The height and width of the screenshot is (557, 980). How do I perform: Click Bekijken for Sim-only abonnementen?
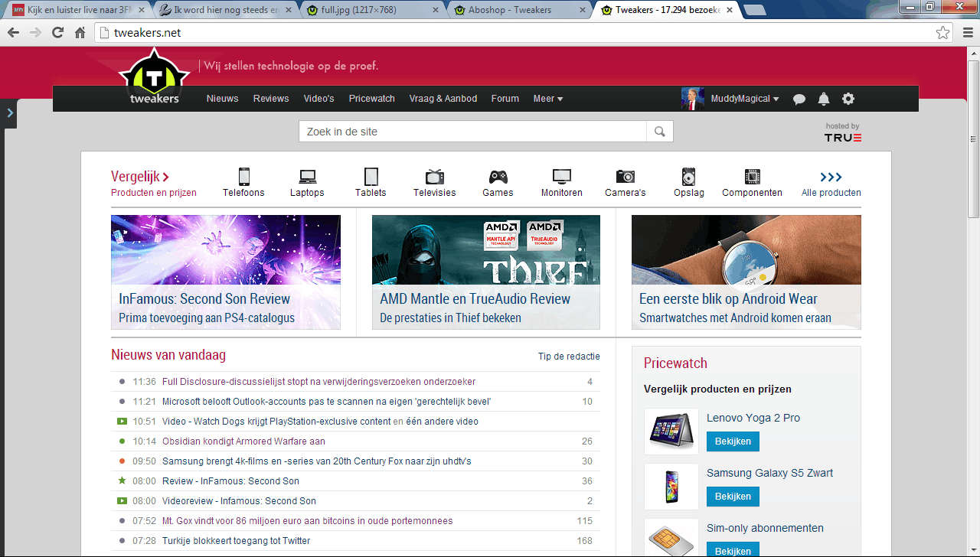click(733, 550)
